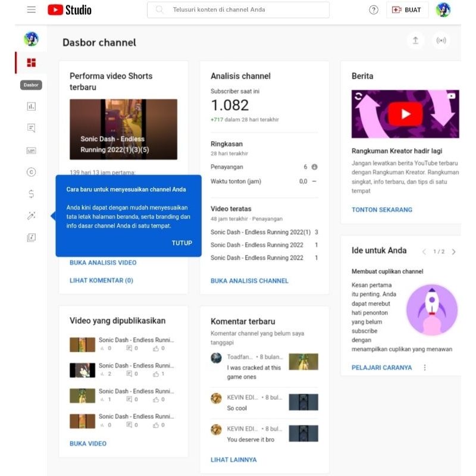Open the Help question mark icon

coord(373,10)
